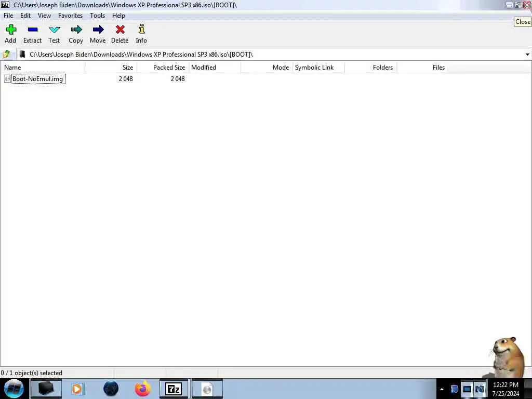Open the Tools menu
The image size is (532, 399).
coord(97,16)
